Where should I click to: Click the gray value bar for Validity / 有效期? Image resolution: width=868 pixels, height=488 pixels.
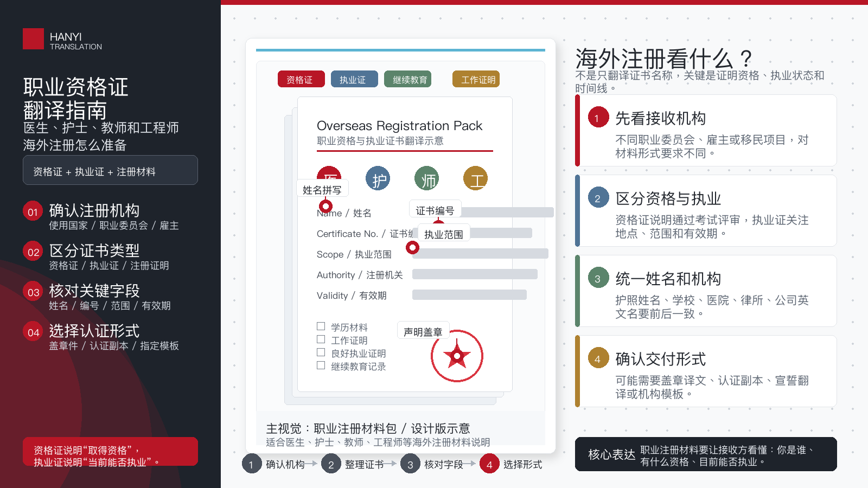click(469, 295)
